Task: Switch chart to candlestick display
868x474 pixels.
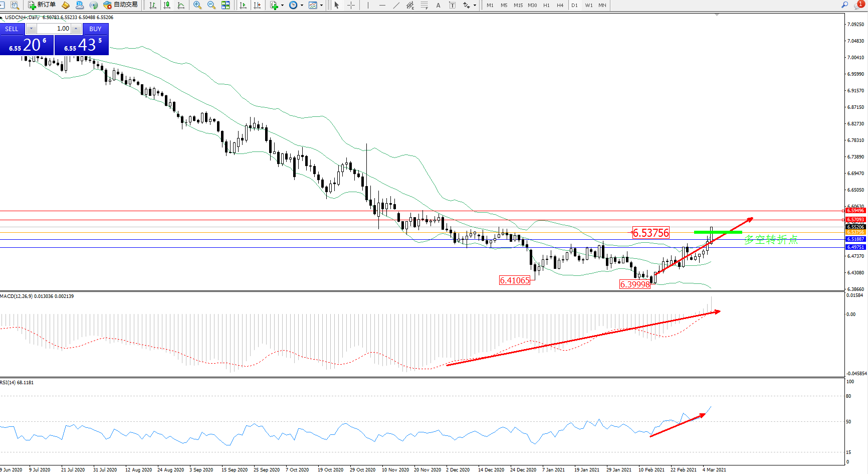Action: 167,5
